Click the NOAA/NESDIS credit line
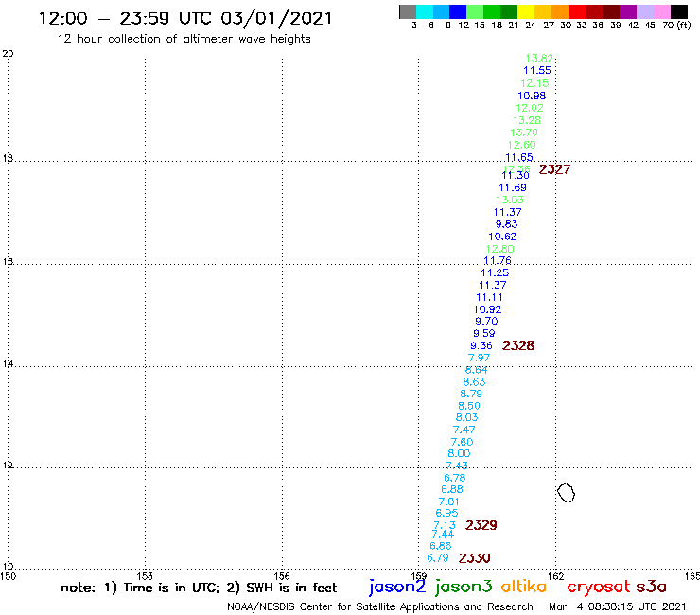 (380, 606)
